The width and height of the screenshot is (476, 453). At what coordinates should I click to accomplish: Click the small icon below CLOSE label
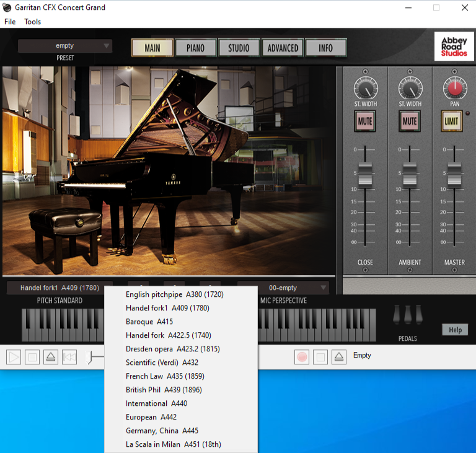click(x=365, y=270)
